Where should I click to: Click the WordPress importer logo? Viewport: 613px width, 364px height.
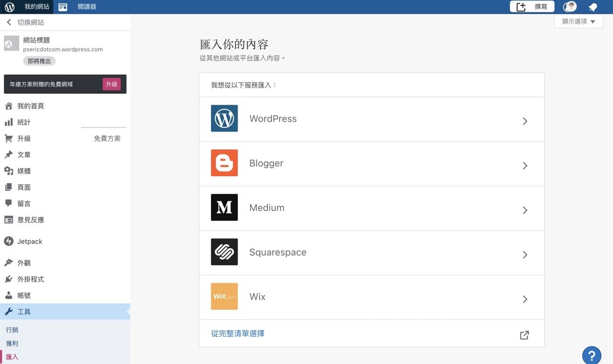click(224, 118)
